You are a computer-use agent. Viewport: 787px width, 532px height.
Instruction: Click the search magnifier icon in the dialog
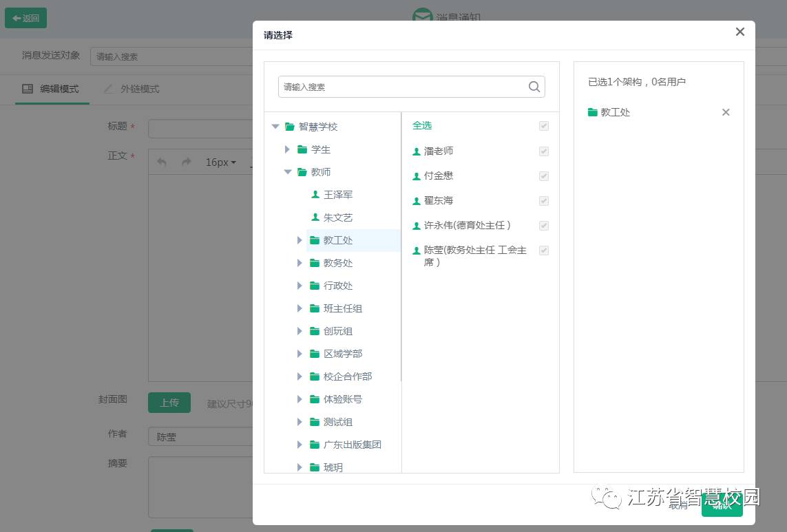[x=534, y=87]
